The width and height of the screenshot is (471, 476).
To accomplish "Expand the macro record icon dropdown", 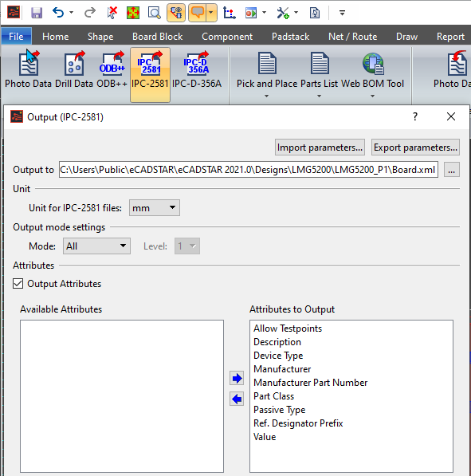I will [265, 13].
